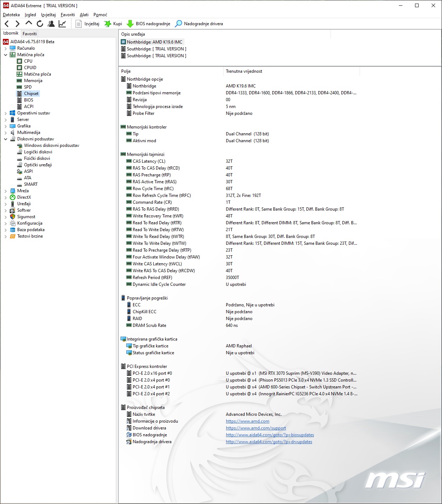Click the Kupi buy button
This screenshot has height=504, width=442.
click(x=113, y=24)
